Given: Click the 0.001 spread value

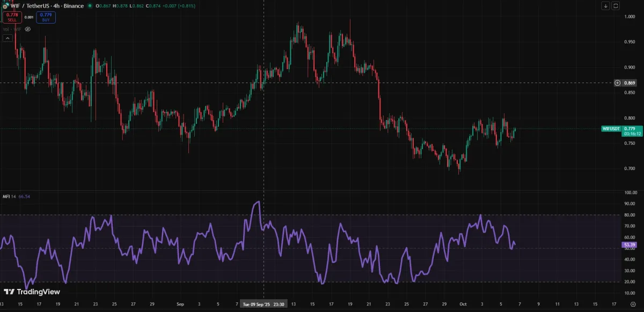Looking at the screenshot, I should (28, 17).
